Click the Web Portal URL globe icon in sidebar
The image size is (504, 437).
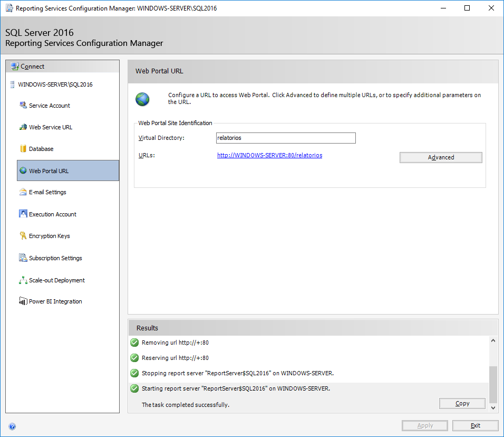coord(23,170)
